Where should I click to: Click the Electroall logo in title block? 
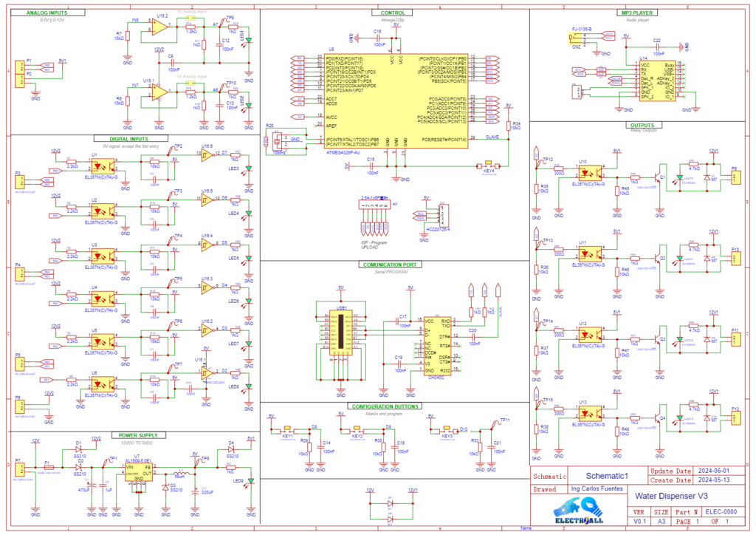[580, 511]
